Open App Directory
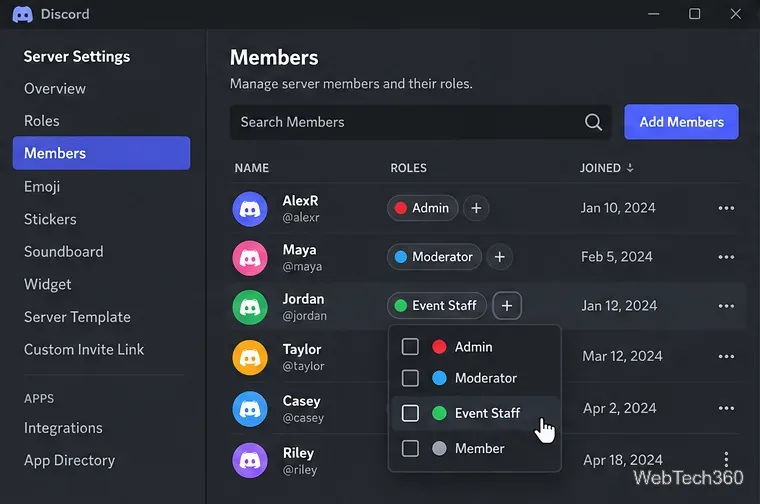Viewport: 760px width, 504px height. (x=69, y=460)
